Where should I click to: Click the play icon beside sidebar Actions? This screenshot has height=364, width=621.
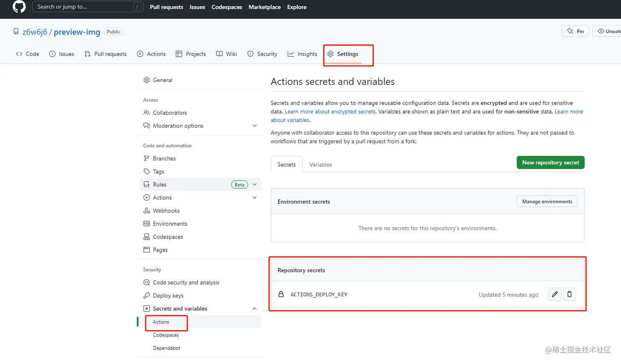pyautogui.click(x=147, y=197)
